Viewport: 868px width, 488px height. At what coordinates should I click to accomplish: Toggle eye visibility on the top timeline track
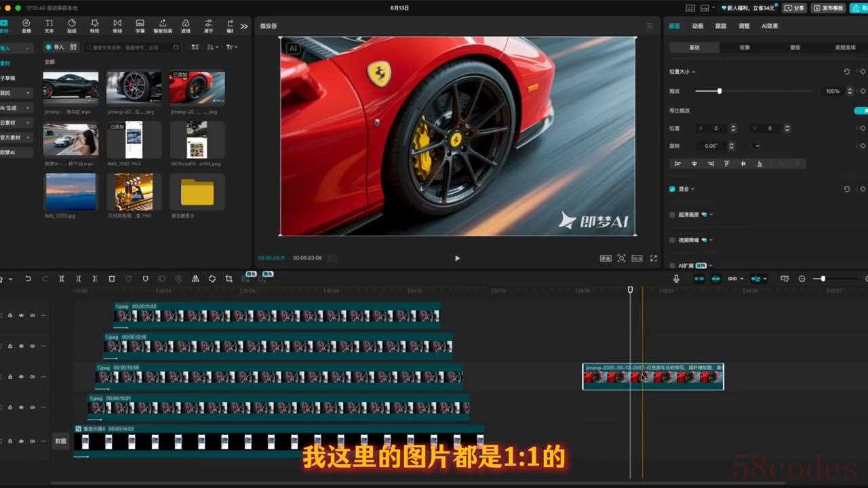pos(21,315)
